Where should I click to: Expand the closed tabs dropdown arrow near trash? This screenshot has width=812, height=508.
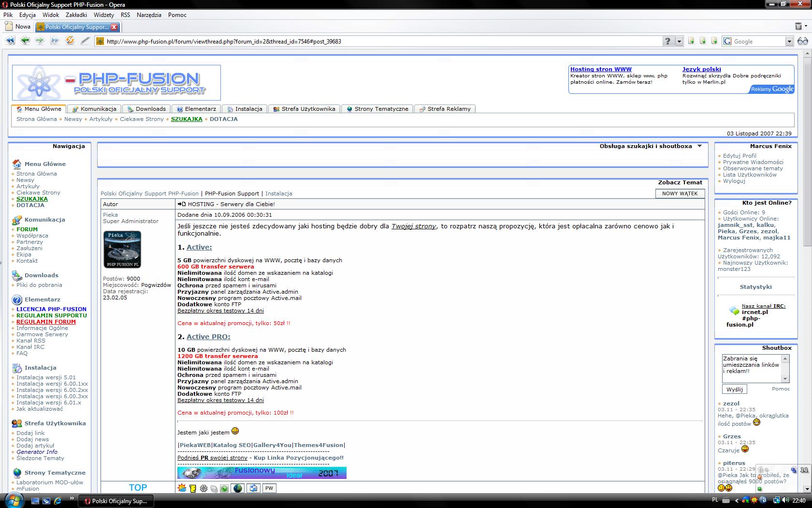coord(807,27)
